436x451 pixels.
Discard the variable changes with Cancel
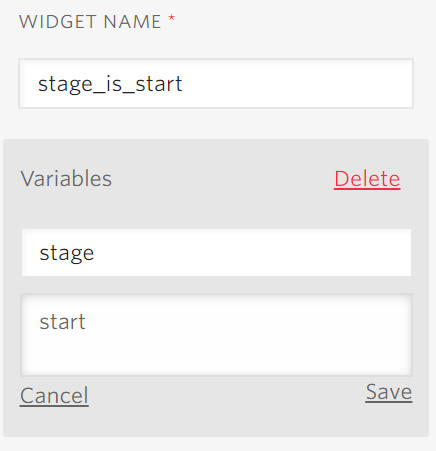point(54,396)
